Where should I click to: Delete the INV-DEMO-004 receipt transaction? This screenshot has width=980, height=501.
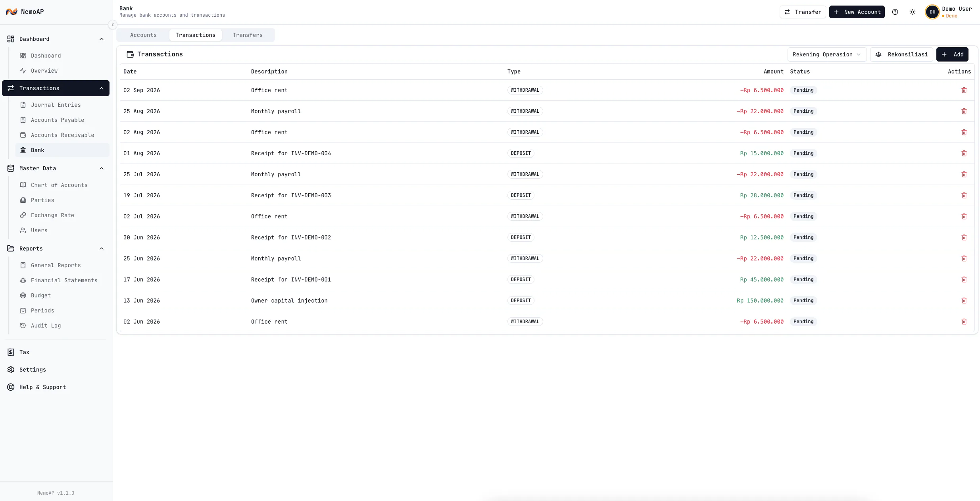pyautogui.click(x=964, y=153)
